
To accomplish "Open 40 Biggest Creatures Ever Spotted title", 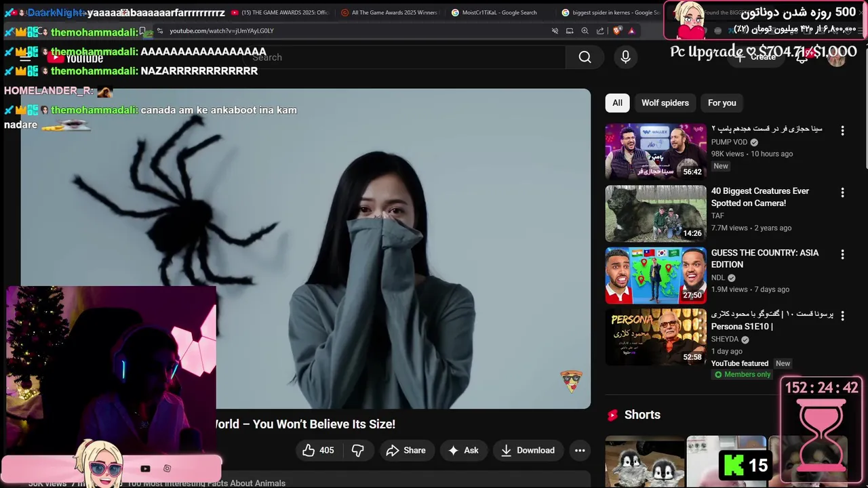I will point(760,197).
